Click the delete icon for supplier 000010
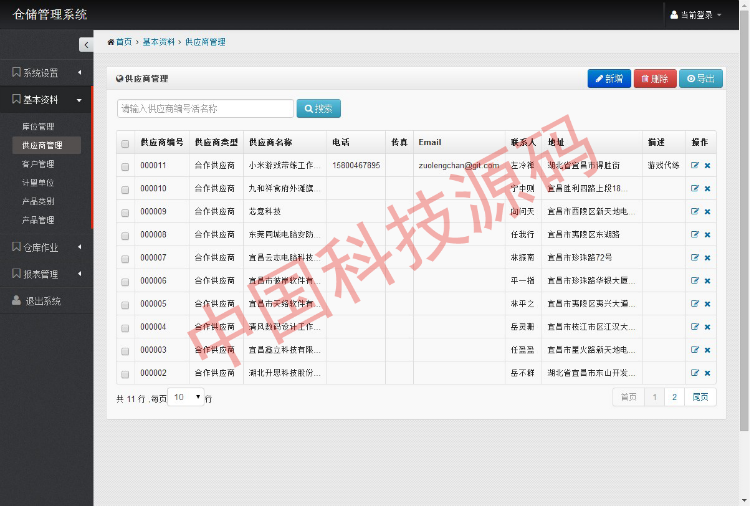The width and height of the screenshot is (750, 506). click(707, 188)
